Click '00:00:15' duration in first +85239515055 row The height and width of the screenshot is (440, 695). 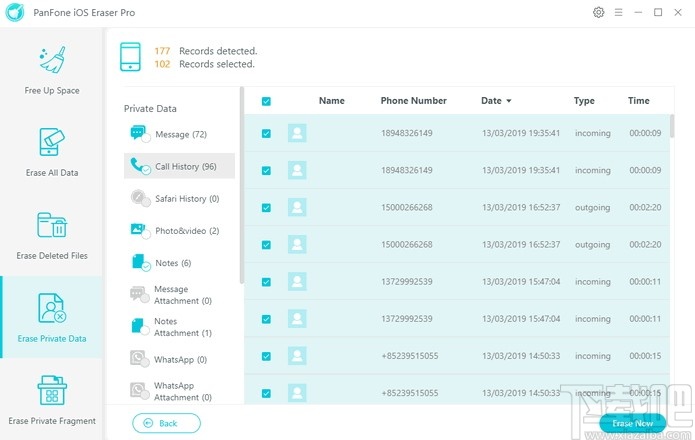[645, 356]
